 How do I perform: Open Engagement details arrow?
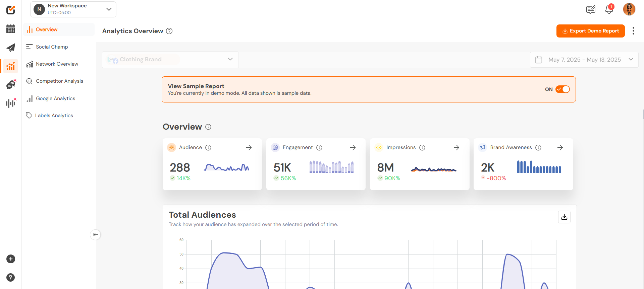click(353, 148)
